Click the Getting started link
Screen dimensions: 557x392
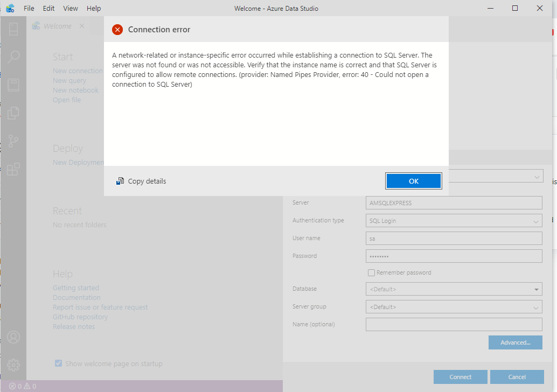pos(75,288)
